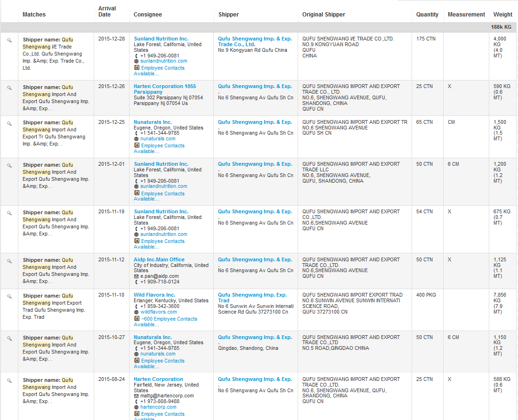This screenshot has height=420, width=518.
Task: Select the +1 973-808-9488 phone number
Action: tap(160, 402)
